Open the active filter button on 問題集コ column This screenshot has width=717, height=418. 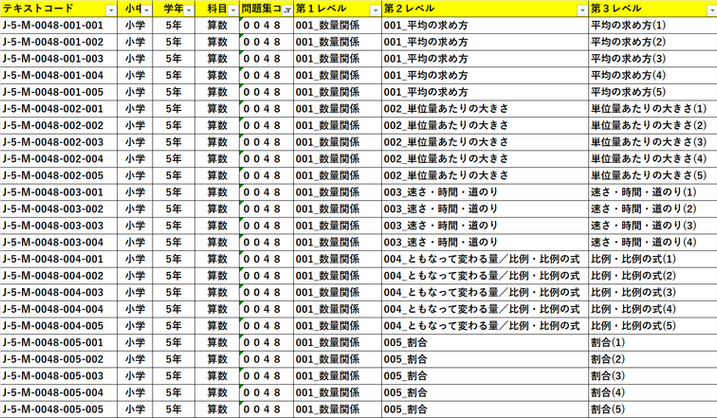point(287,10)
